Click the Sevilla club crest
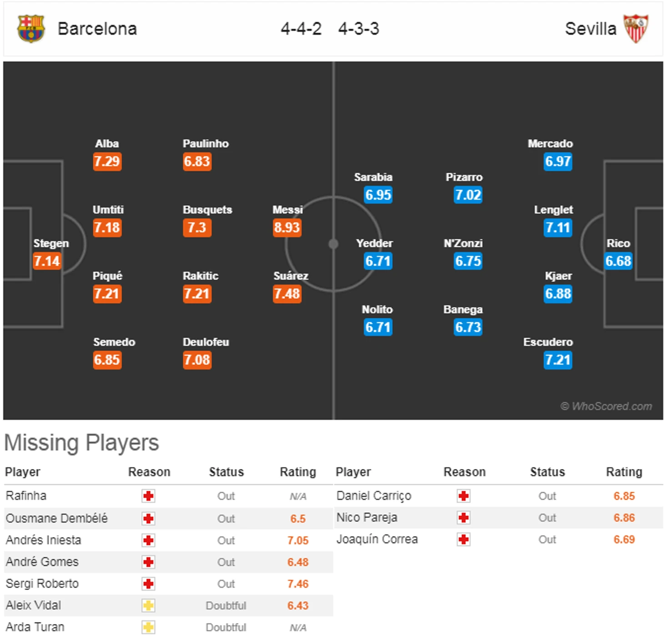 click(x=635, y=29)
